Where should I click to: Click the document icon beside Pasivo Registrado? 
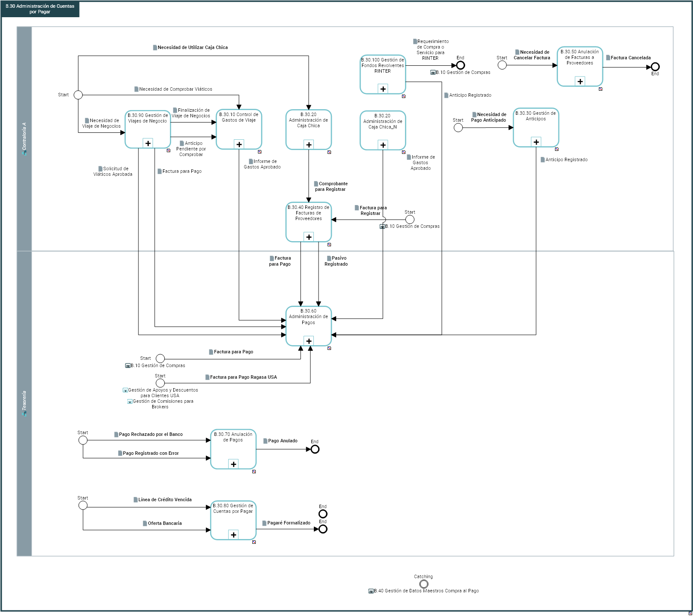point(329,258)
